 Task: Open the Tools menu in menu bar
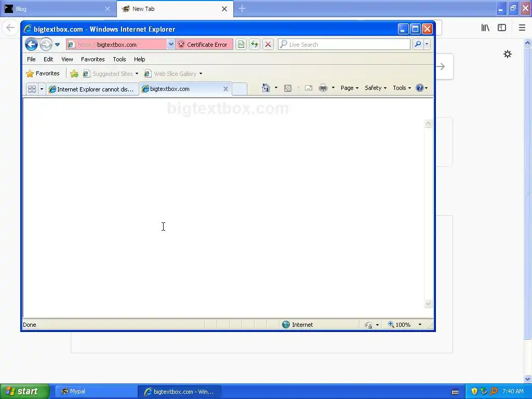coord(119,59)
